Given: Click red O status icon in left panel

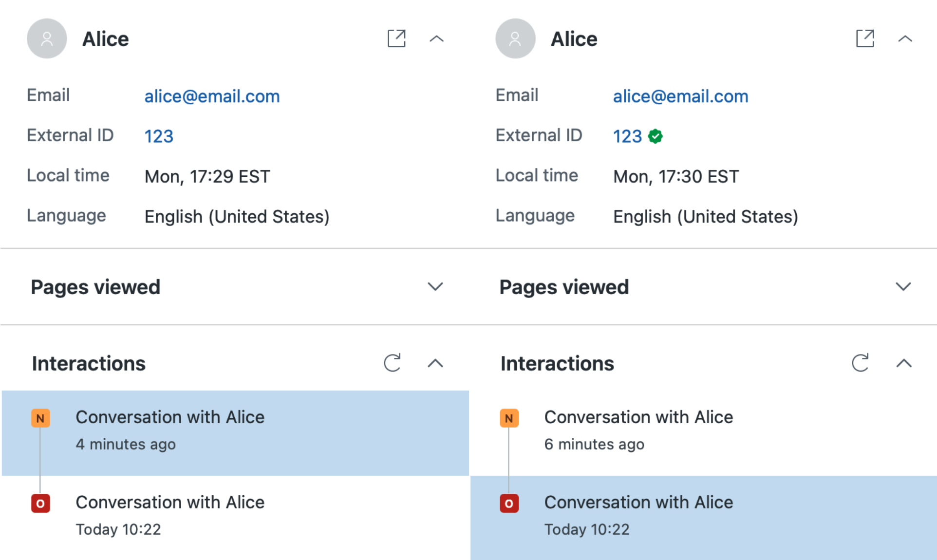Looking at the screenshot, I should point(40,503).
